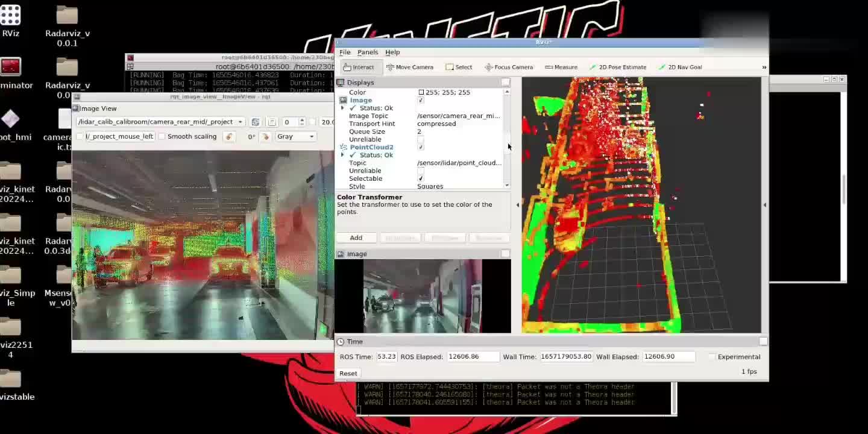Collapse the right side panel of RViz
Screen dimensions: 868x434
[x=764, y=205]
